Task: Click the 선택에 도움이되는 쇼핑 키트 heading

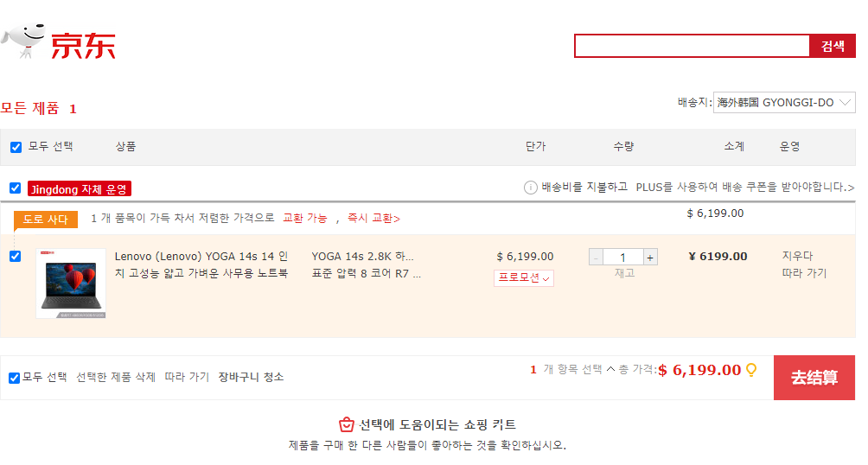Action: click(x=437, y=424)
